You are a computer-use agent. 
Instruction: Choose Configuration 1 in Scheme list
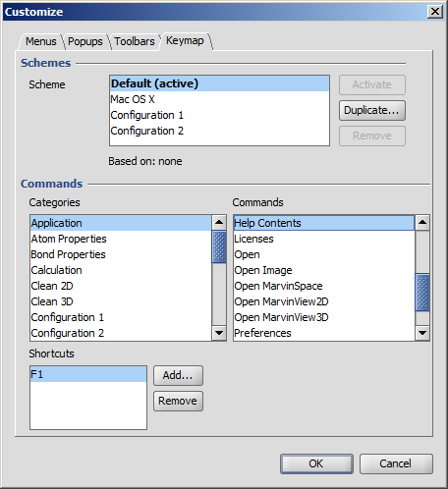pyautogui.click(x=219, y=115)
